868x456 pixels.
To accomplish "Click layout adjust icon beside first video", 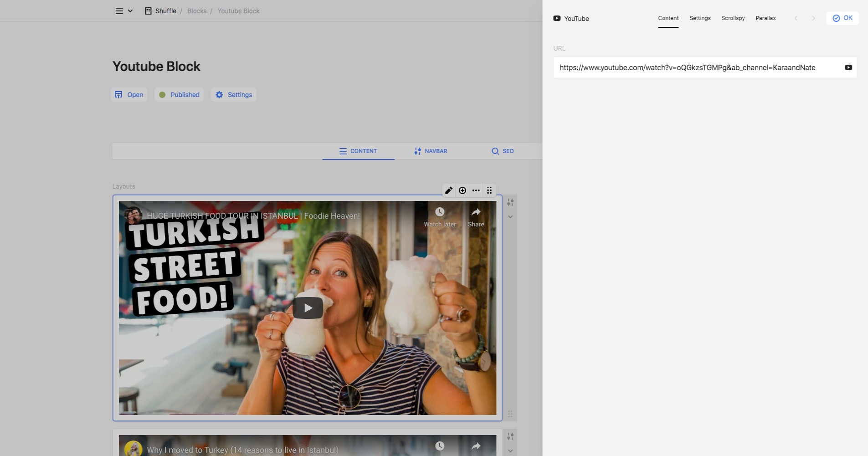I will click(510, 202).
